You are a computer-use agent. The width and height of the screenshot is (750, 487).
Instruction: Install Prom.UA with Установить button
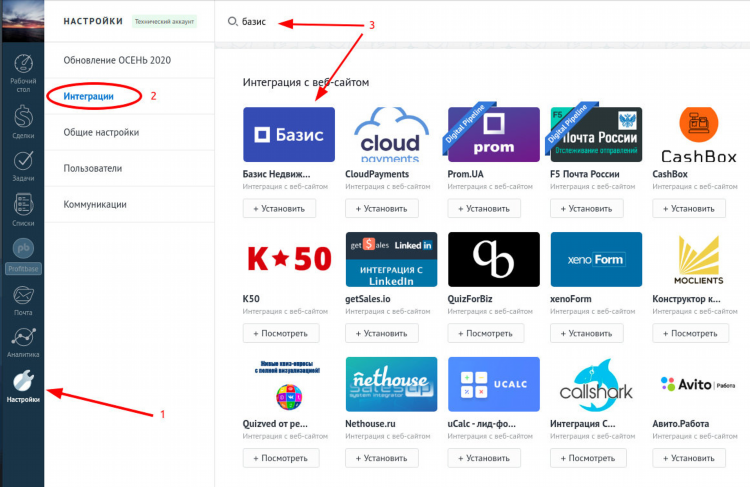tap(484, 209)
